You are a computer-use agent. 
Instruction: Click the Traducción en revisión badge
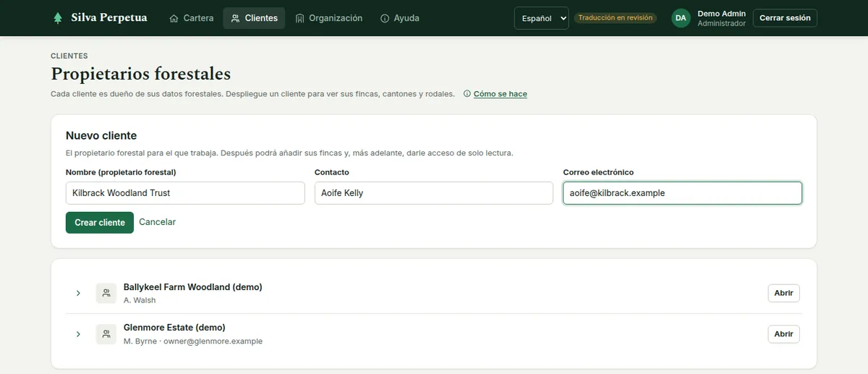616,18
